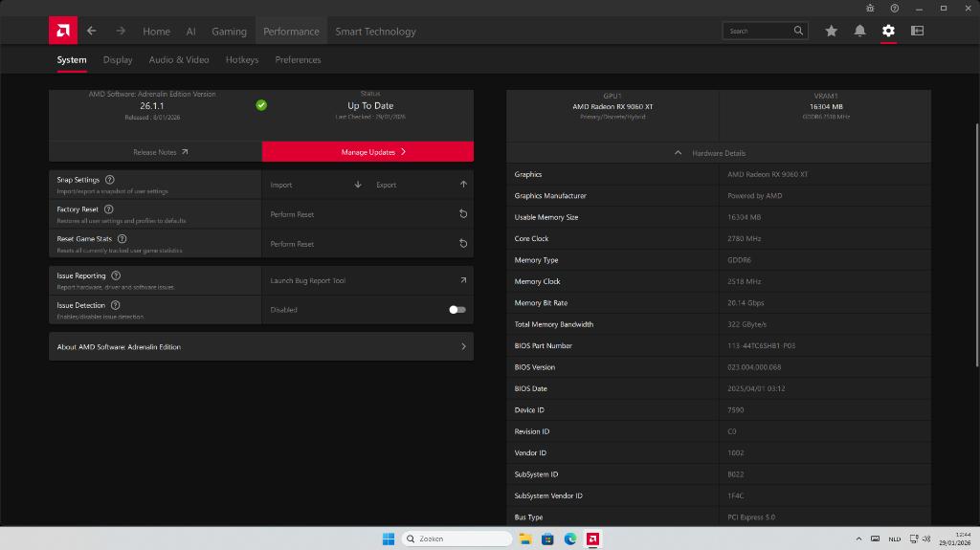Click the AMD Software taskbar icon
Image resolution: width=980 pixels, height=550 pixels.
[x=592, y=539]
